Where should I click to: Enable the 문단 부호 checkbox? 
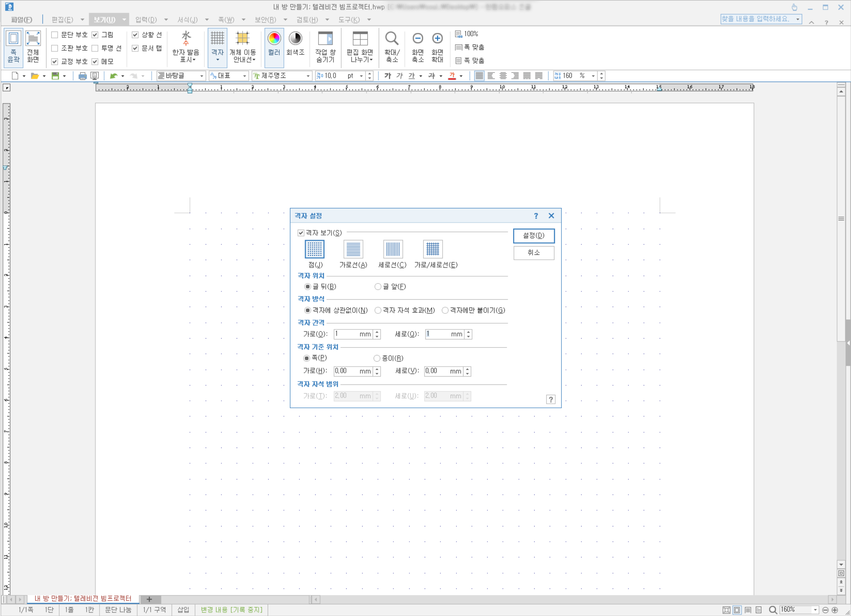pyautogui.click(x=55, y=35)
